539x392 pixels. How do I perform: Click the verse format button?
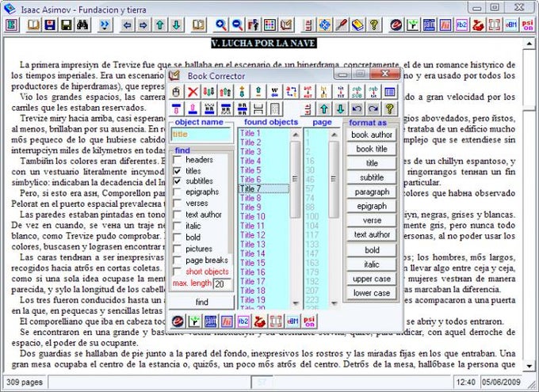[x=372, y=221]
